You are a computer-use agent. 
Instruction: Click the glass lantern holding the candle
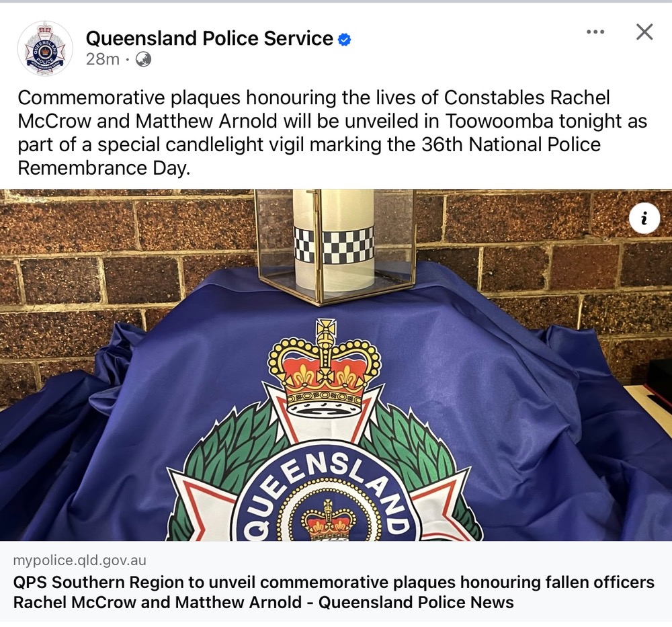click(x=335, y=245)
